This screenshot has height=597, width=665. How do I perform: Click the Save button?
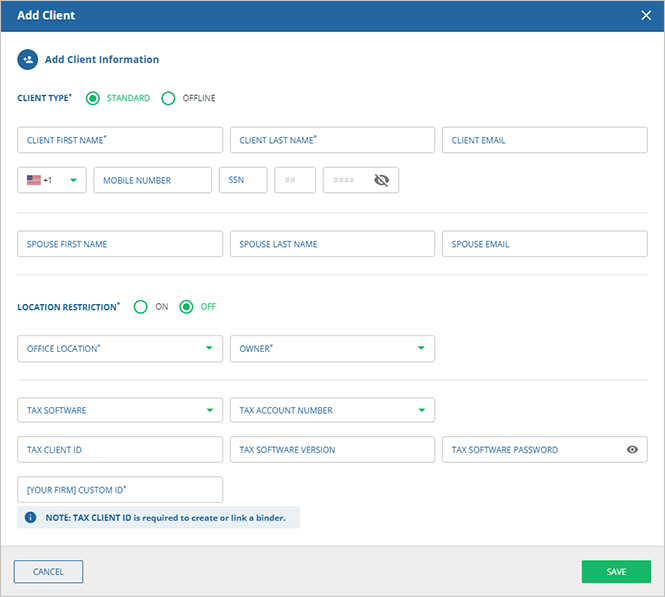click(616, 572)
